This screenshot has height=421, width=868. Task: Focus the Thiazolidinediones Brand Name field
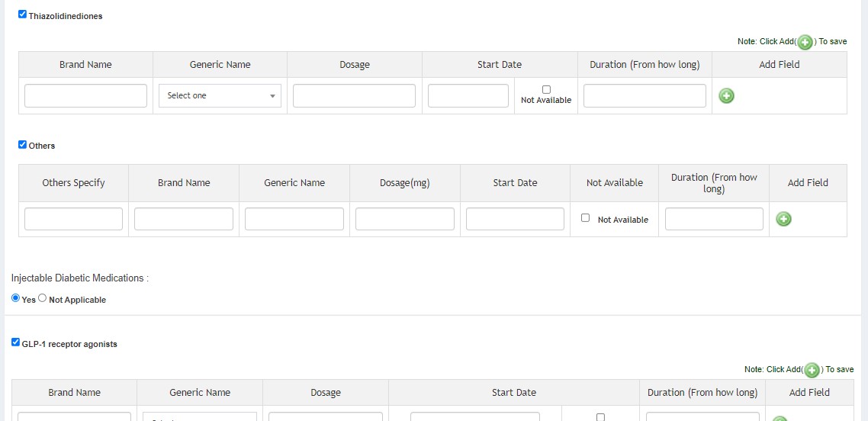click(85, 96)
